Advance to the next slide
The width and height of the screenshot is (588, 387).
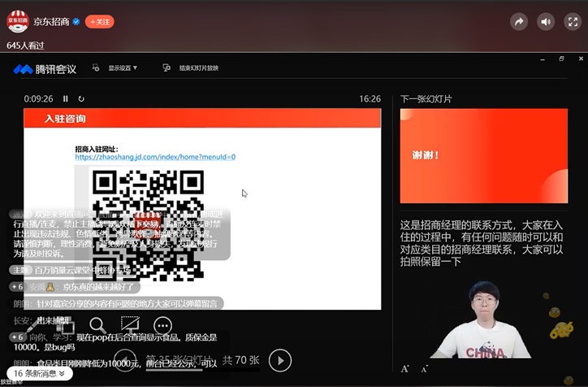click(x=279, y=360)
